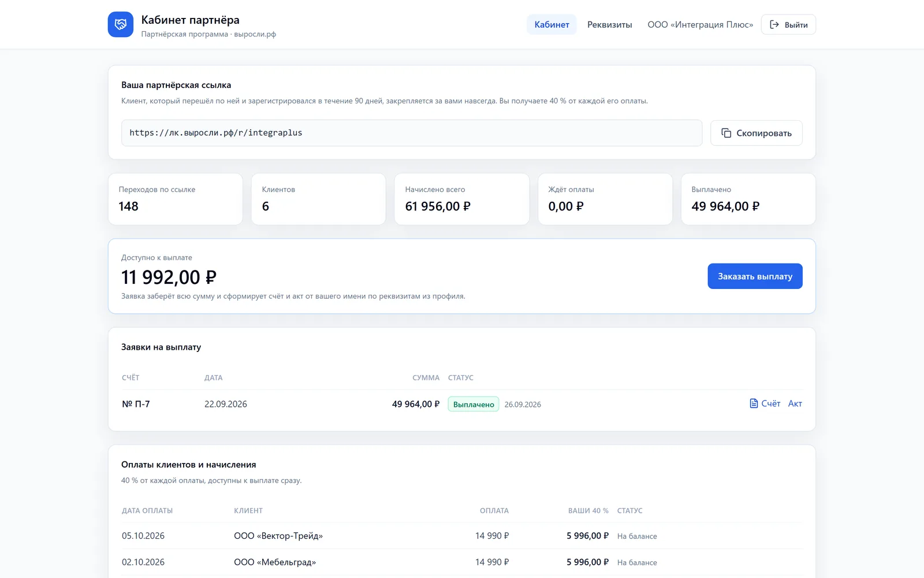The image size is (924, 578).
Task: Click the 5 996,00 ₽ commission of Мебельград
Action: [587, 562]
